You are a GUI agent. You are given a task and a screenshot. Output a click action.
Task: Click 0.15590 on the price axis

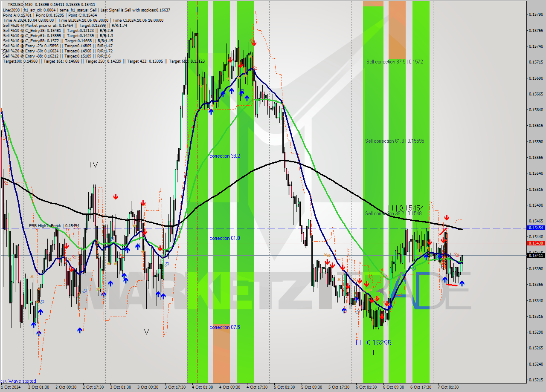tap(536, 141)
